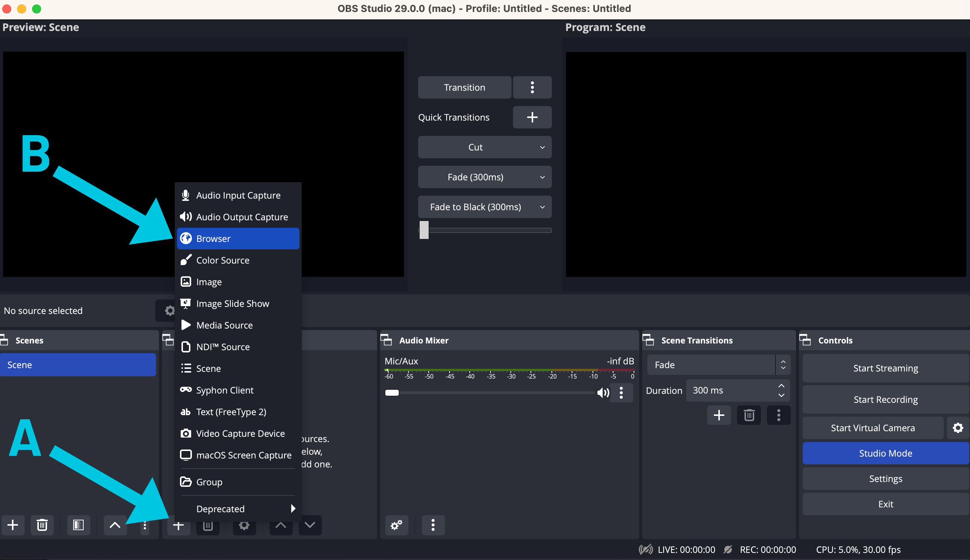The image size is (970, 560).
Task: Open Fade (300ms) quick transition dropdown
Action: coord(485,177)
